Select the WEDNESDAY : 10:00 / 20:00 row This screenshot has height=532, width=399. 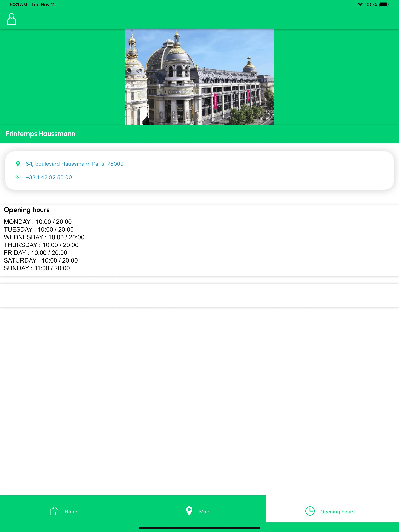pyautogui.click(x=44, y=237)
